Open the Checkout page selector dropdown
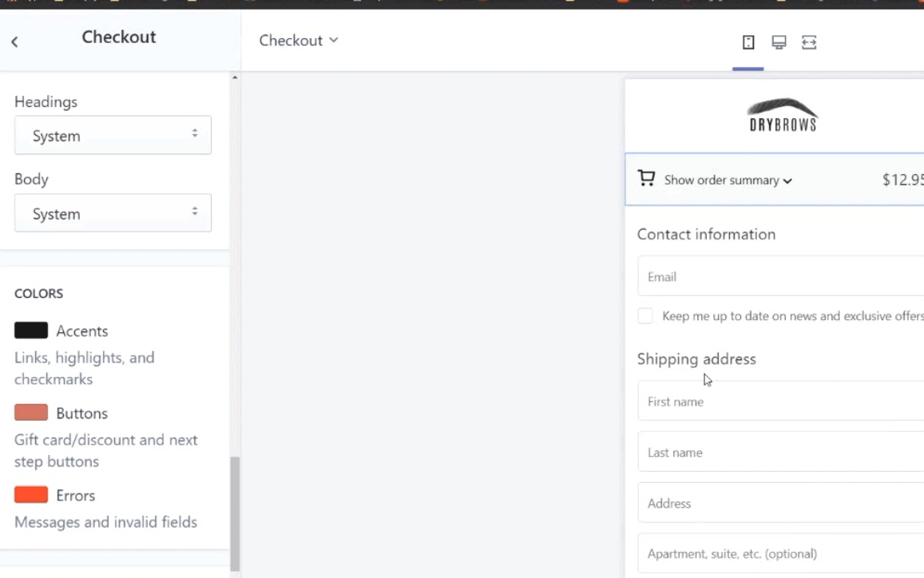Image resolution: width=924 pixels, height=578 pixels. pos(299,40)
